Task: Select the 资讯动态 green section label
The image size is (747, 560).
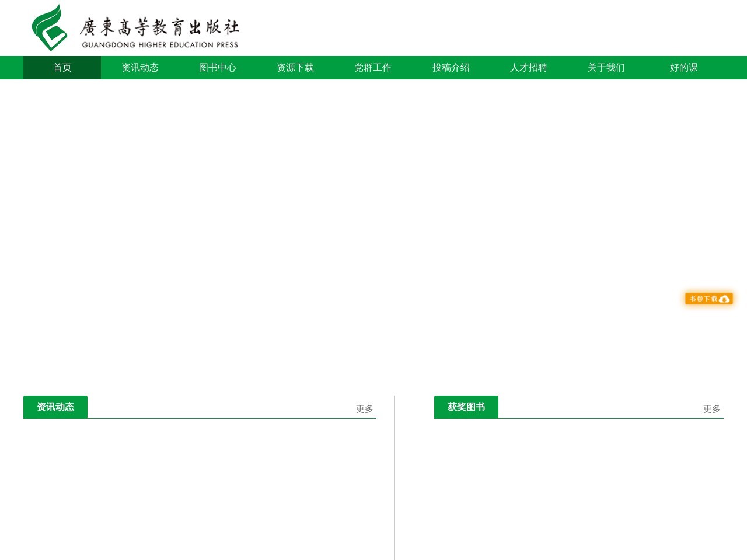Action: 55,407
